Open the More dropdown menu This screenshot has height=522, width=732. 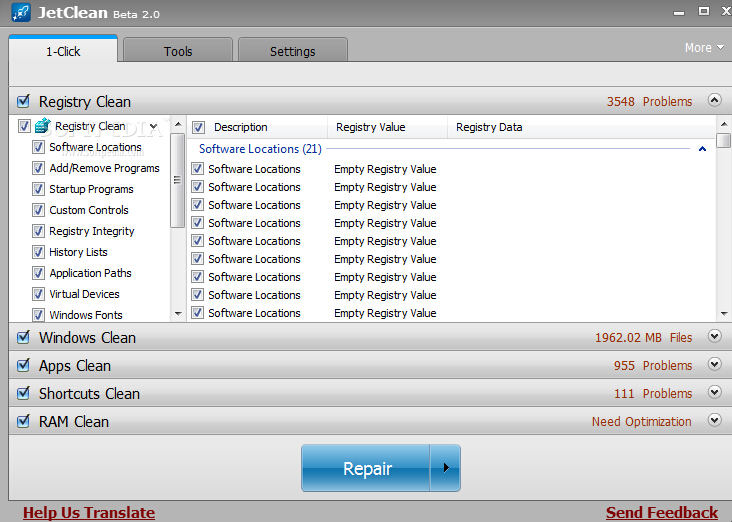704,48
